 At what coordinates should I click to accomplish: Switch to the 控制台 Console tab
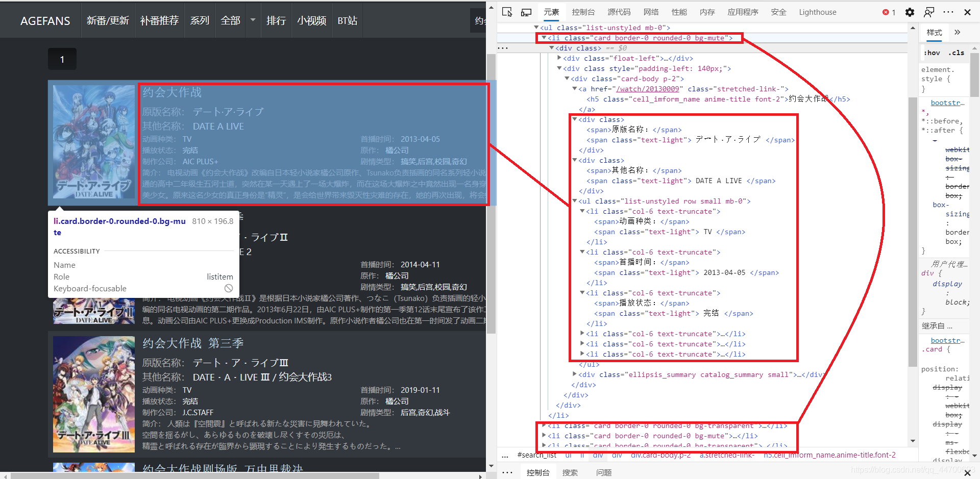point(583,12)
